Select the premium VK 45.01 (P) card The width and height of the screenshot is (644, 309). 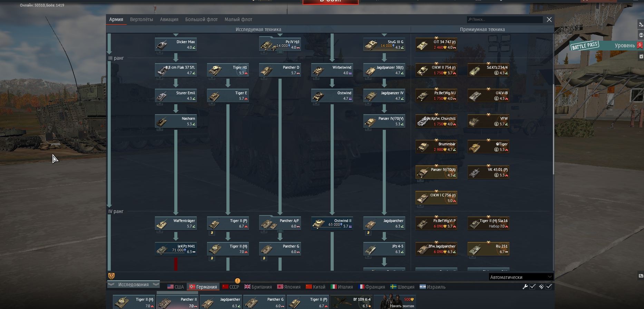pyautogui.click(x=488, y=172)
